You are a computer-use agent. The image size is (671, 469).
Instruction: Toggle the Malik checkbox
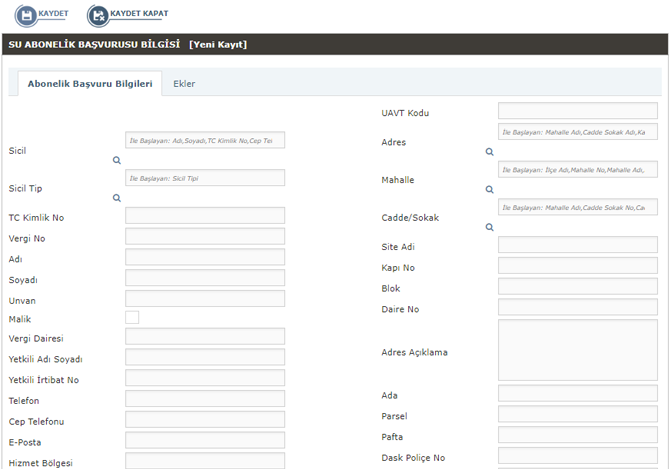click(x=132, y=318)
